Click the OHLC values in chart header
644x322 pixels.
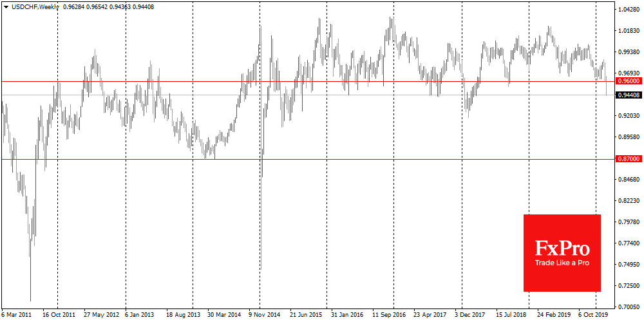[114, 5]
